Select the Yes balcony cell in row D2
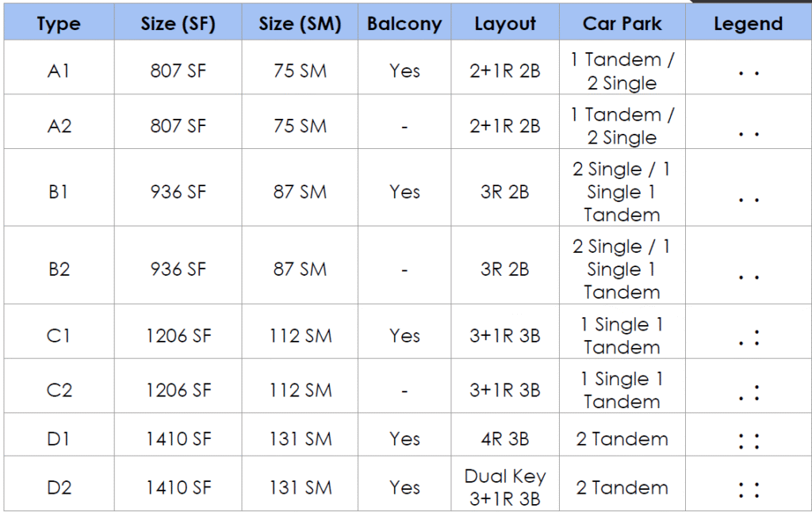The height and width of the screenshot is (512, 812). point(404,487)
